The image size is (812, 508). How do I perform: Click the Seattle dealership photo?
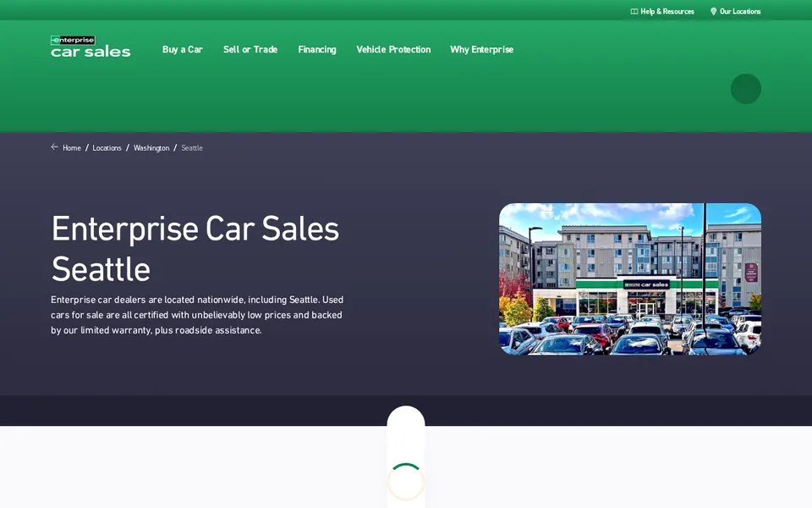[629, 279]
